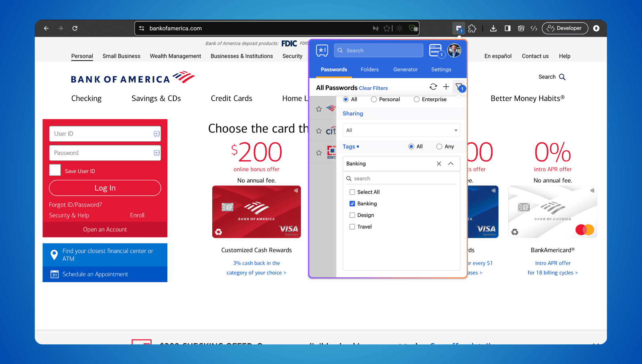Open the Checking menu

click(x=86, y=98)
